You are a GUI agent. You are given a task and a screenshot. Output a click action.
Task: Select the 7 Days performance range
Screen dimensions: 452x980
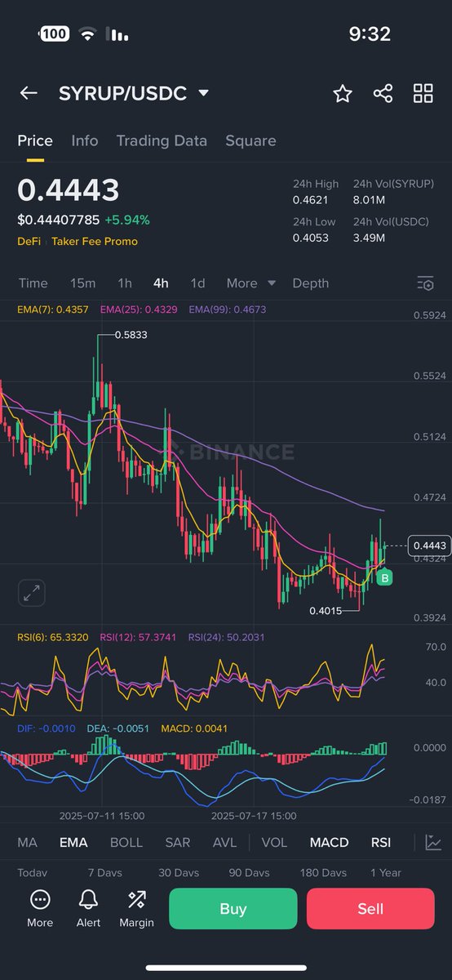point(104,872)
